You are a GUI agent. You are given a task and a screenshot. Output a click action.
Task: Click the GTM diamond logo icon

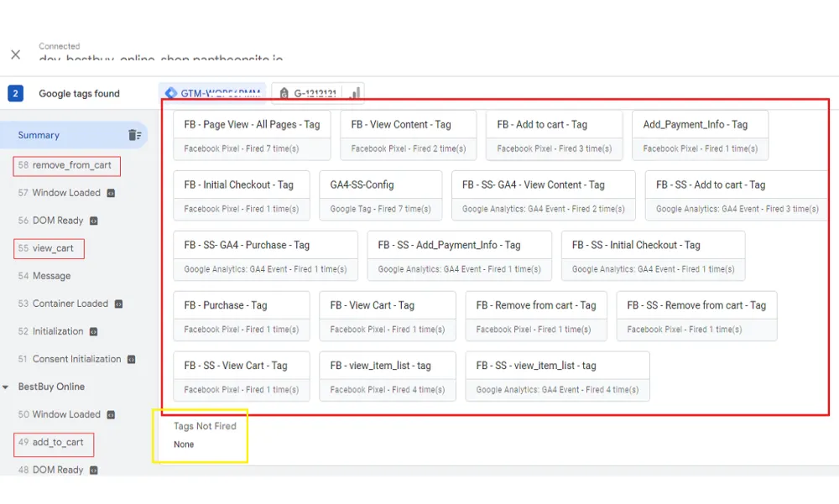[170, 93]
